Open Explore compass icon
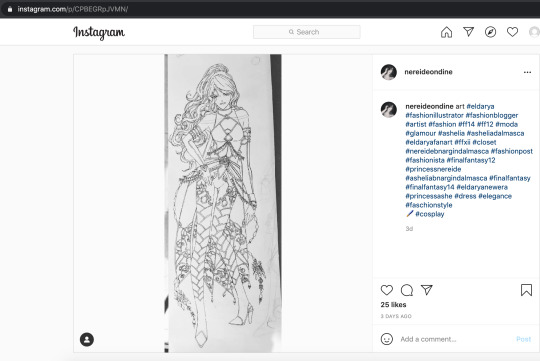 490,32
